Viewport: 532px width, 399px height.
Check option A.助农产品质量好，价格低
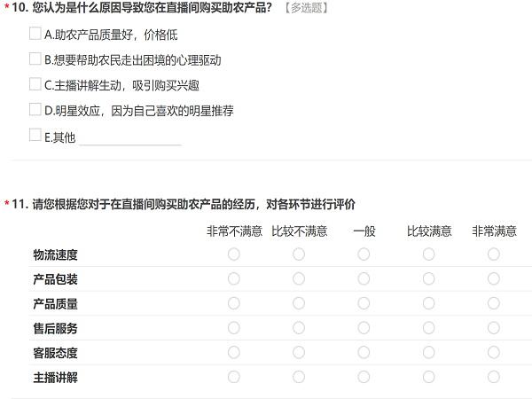pos(35,35)
